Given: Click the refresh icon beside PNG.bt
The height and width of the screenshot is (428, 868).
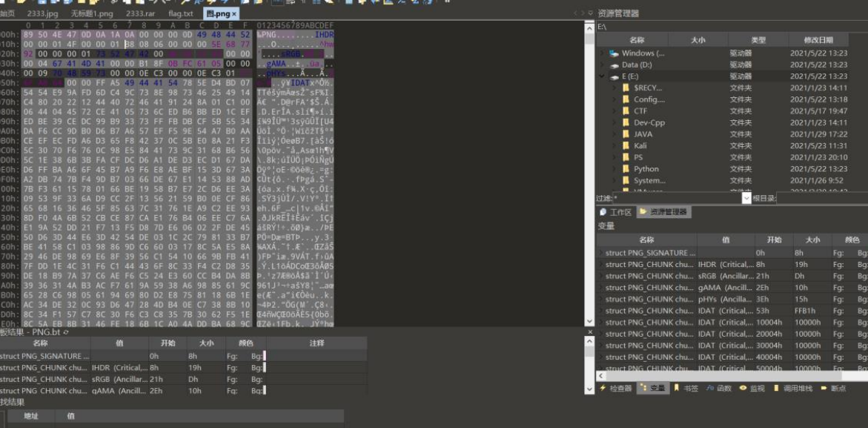Looking at the screenshot, I should click(67, 332).
